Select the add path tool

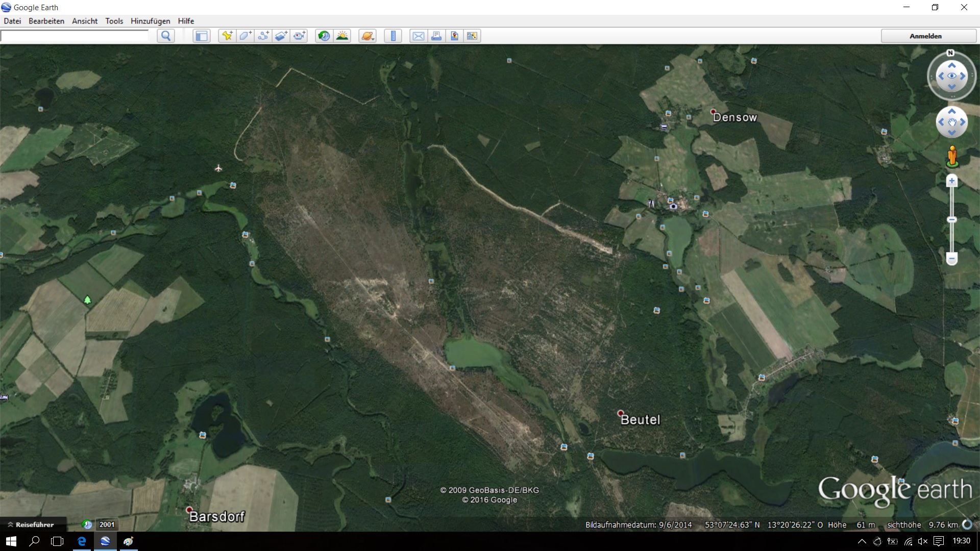point(263,36)
